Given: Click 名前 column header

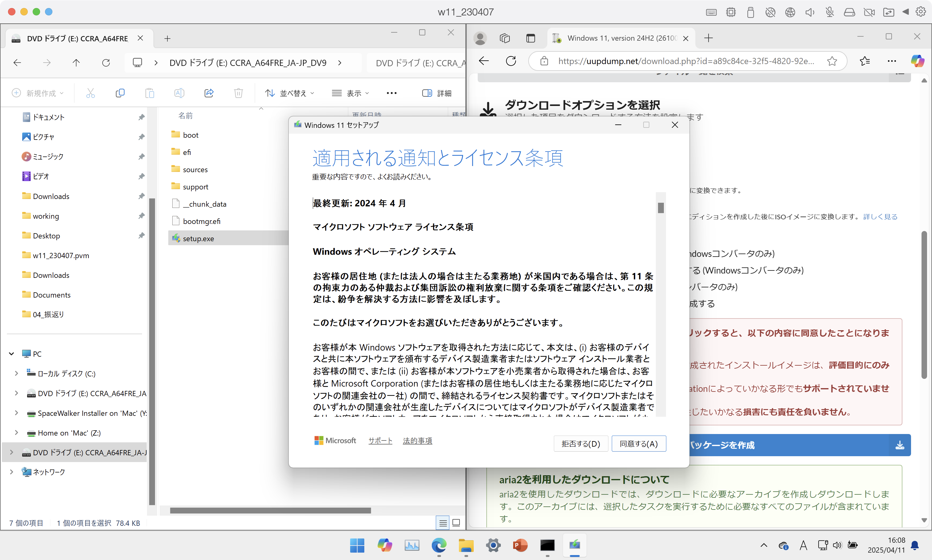Looking at the screenshot, I should pos(185,116).
